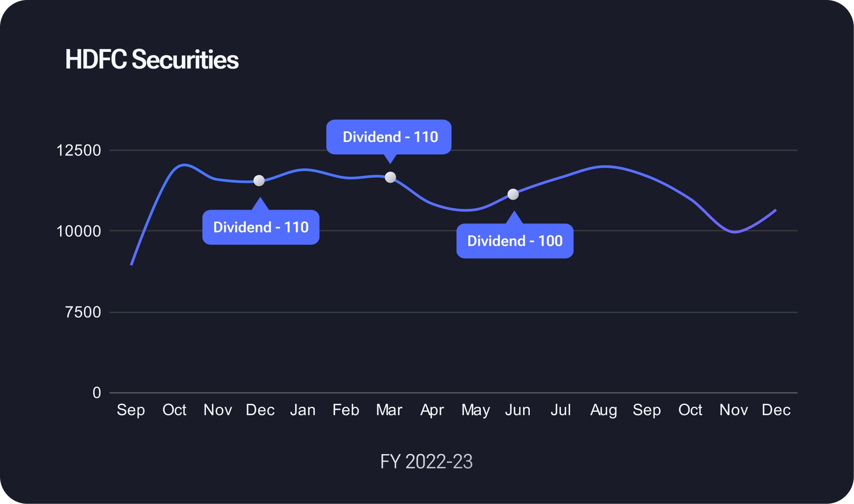
Task: Click the Jul month label
Action: coord(561,410)
